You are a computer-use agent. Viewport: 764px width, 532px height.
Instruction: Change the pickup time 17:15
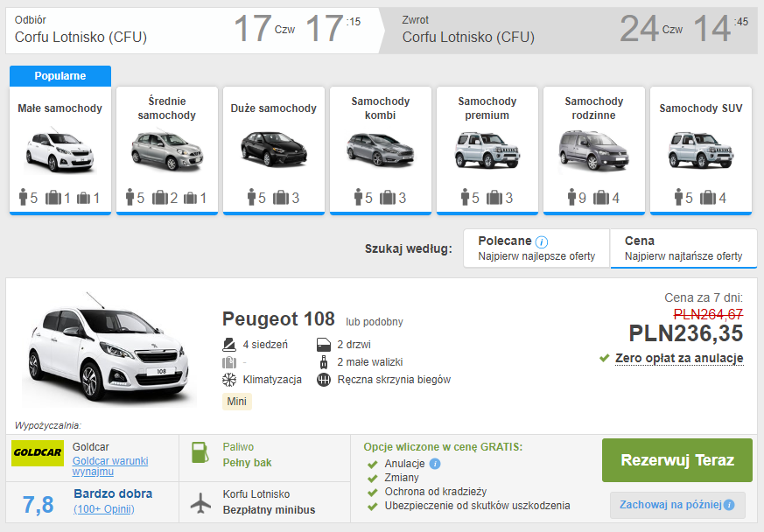[x=333, y=29]
